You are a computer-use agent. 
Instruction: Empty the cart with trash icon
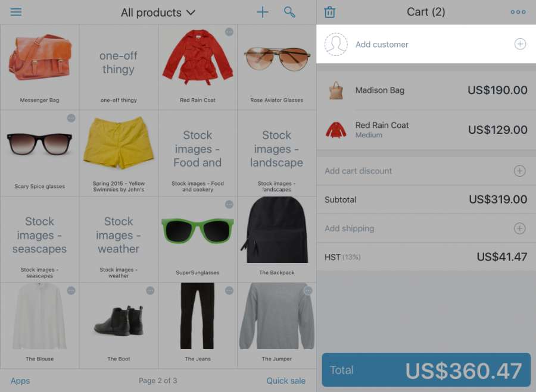[x=329, y=12]
